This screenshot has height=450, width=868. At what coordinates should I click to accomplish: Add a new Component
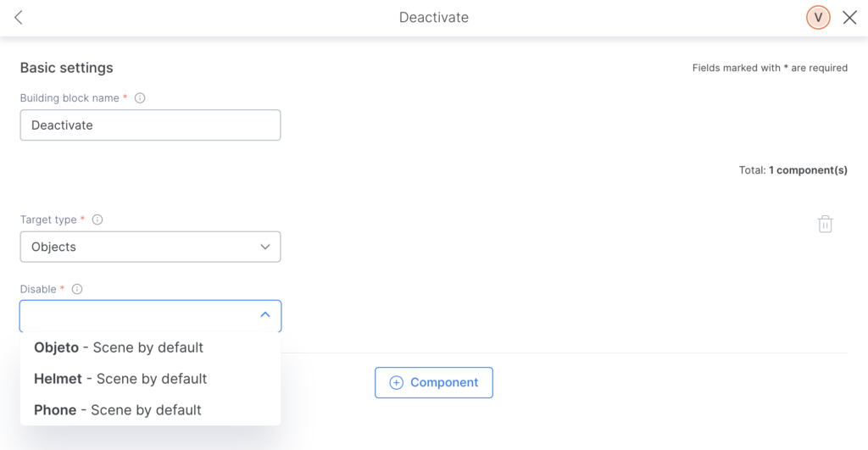pos(433,382)
